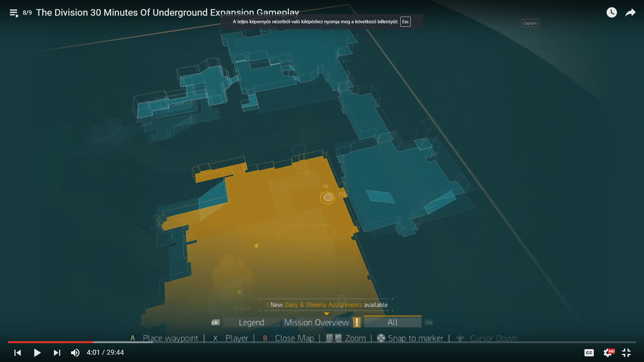Click the 4:01 / 29:44 time display
The width and height of the screenshot is (644, 362).
(x=105, y=353)
